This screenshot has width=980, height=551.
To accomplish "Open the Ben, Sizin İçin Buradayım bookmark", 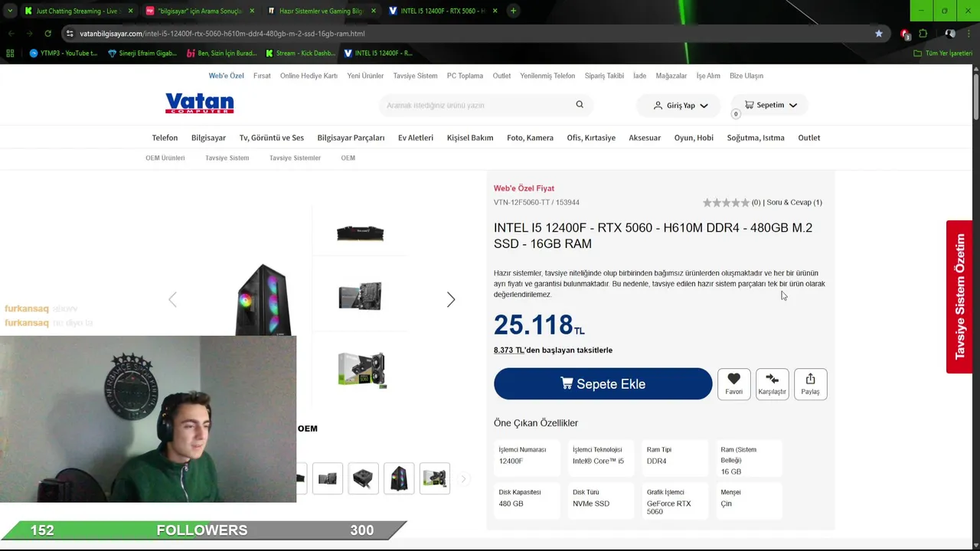I will (x=222, y=53).
